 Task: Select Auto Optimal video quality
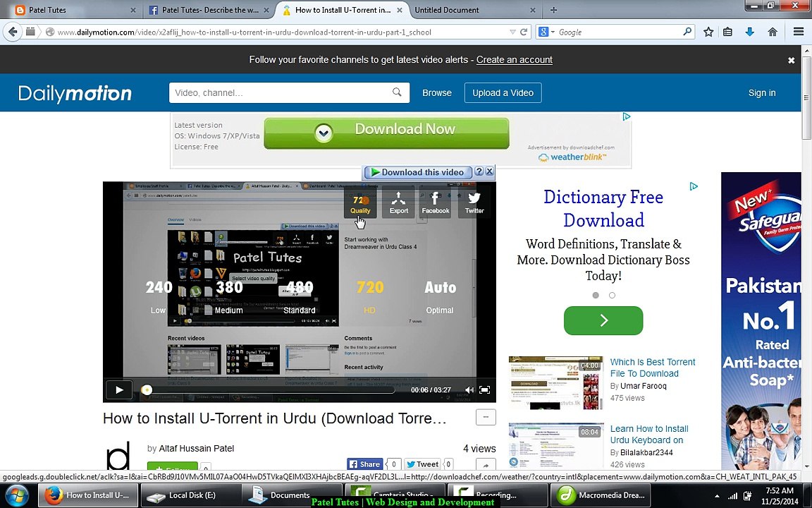point(440,297)
